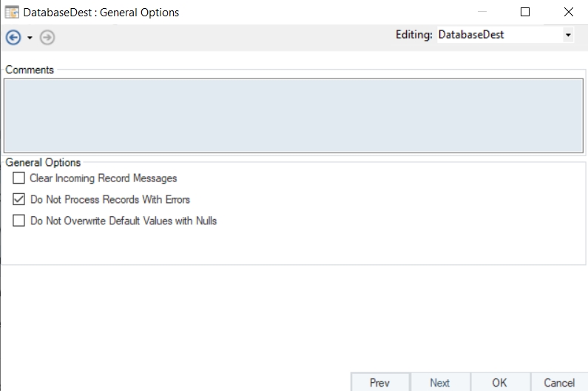Click the Comments group label

point(30,70)
